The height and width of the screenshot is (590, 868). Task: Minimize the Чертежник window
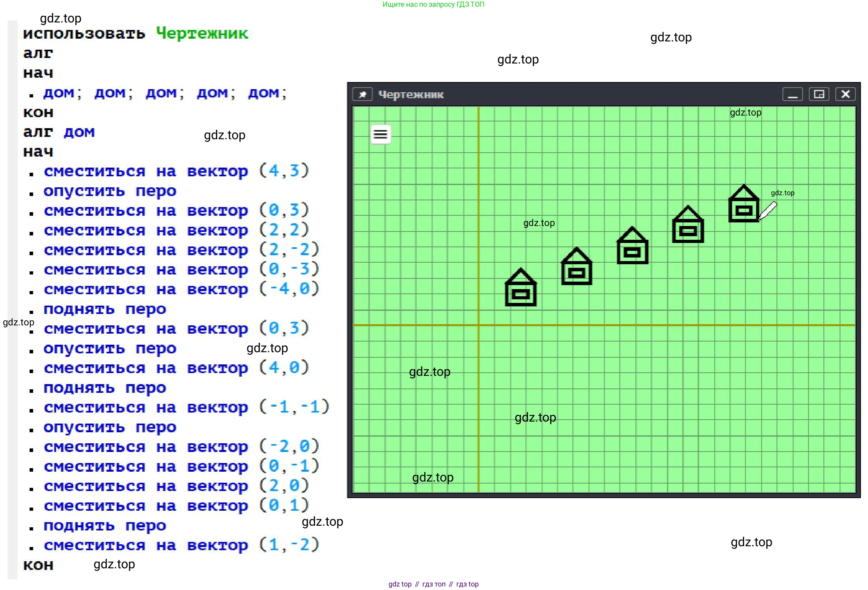coord(792,94)
